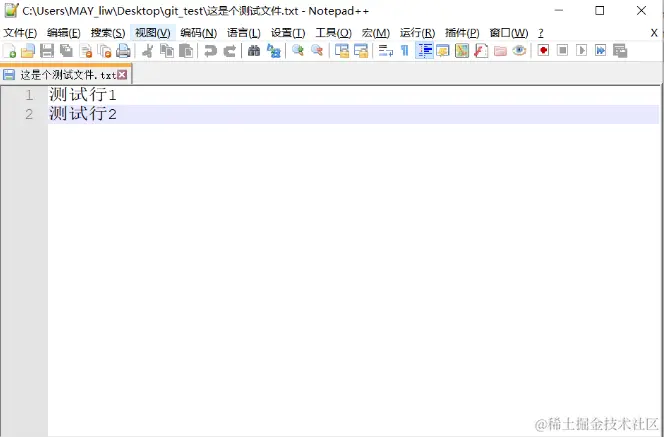Open the Document Map panel icon
The height and width of the screenshot is (437, 664).
pyautogui.click(x=462, y=51)
